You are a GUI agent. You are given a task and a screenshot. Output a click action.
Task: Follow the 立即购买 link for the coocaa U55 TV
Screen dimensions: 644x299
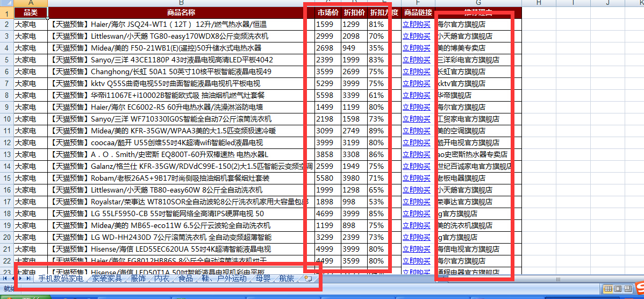pyautogui.click(x=416, y=143)
